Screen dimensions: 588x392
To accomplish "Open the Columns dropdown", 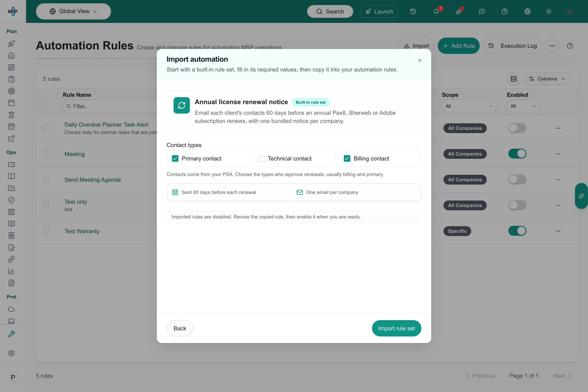I will pyautogui.click(x=547, y=79).
